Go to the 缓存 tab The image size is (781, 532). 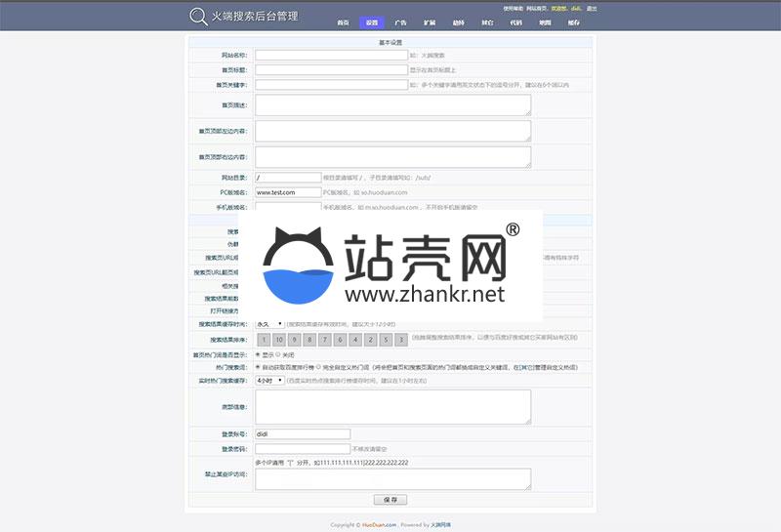pyautogui.click(x=573, y=21)
